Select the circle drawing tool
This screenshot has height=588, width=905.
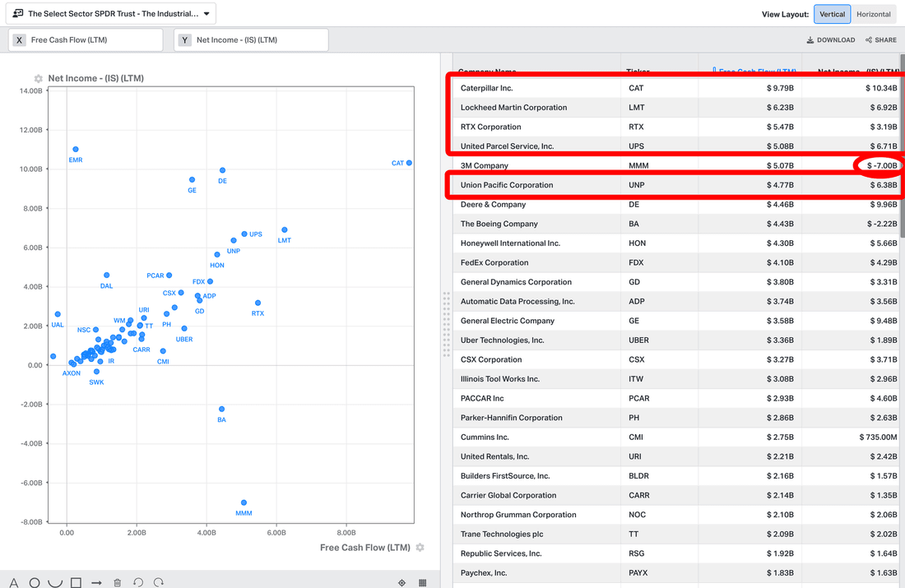click(x=35, y=583)
